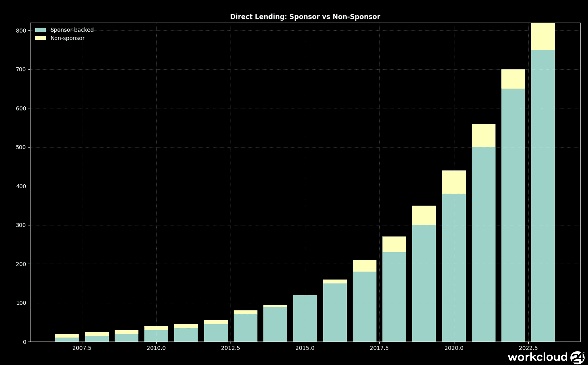This screenshot has height=365, width=588.
Task: Click the 0 y-axis tick label
Action: click(x=25, y=342)
